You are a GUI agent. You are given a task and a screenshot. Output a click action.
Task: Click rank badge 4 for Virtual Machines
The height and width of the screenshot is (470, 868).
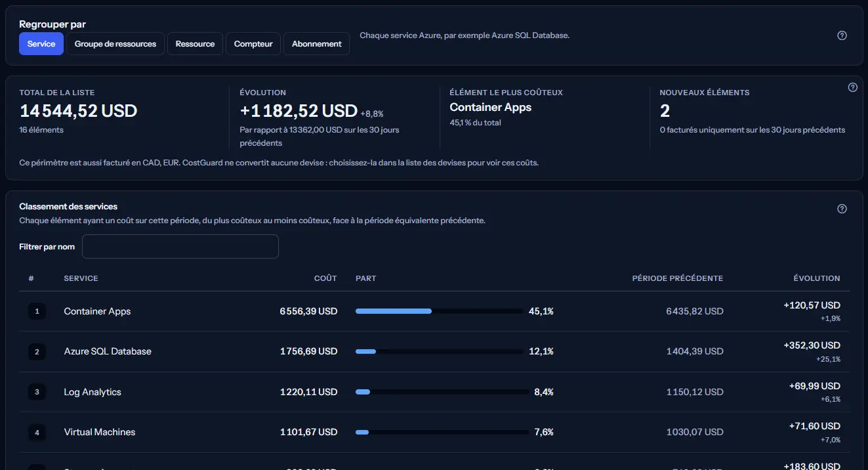(37, 433)
